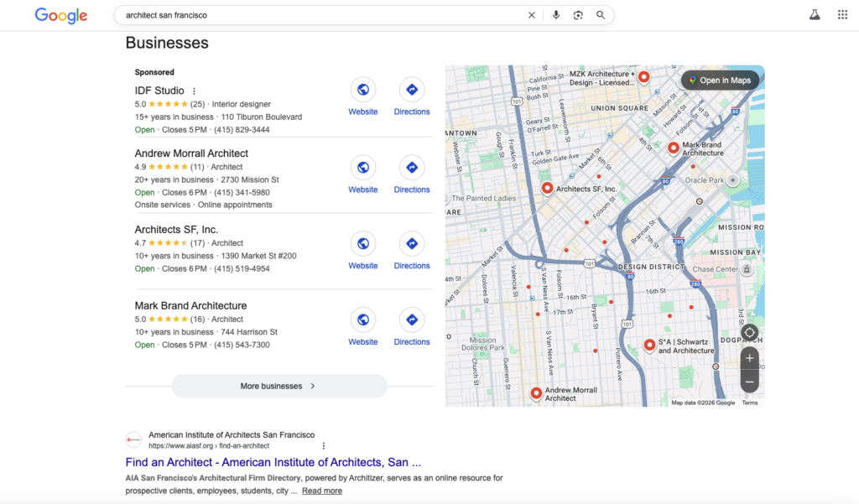This screenshot has height=504, width=859.
Task: Click the magnifying glass search icon
Action: [x=601, y=15]
